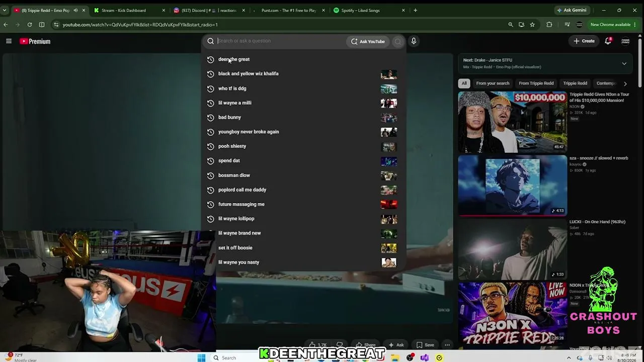Open Ask Gemini in Chrome
The image size is (644, 362).
572,10
